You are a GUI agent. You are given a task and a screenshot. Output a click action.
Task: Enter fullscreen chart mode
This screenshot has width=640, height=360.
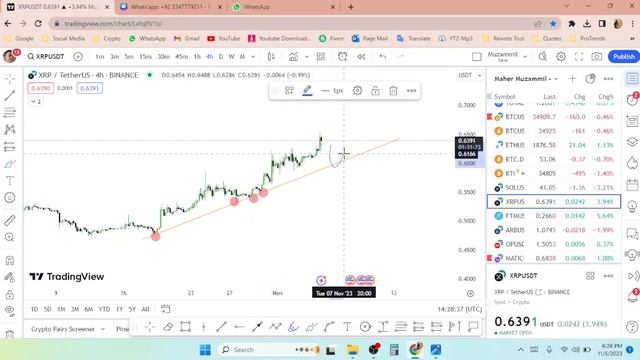pyautogui.click(x=579, y=56)
